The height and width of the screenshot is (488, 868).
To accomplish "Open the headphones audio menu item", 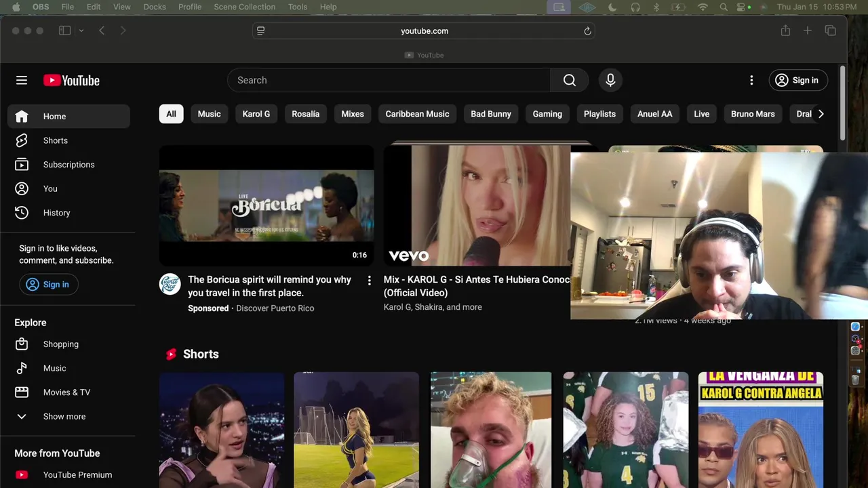I will point(635,7).
